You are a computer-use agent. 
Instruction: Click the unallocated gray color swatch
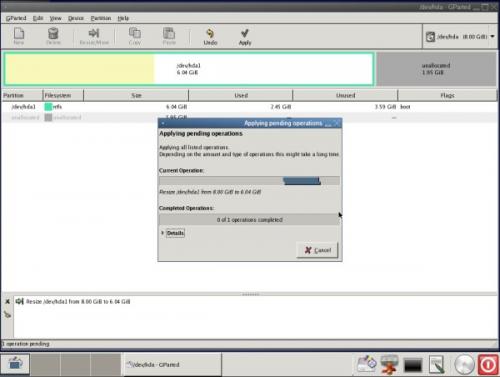(48, 117)
